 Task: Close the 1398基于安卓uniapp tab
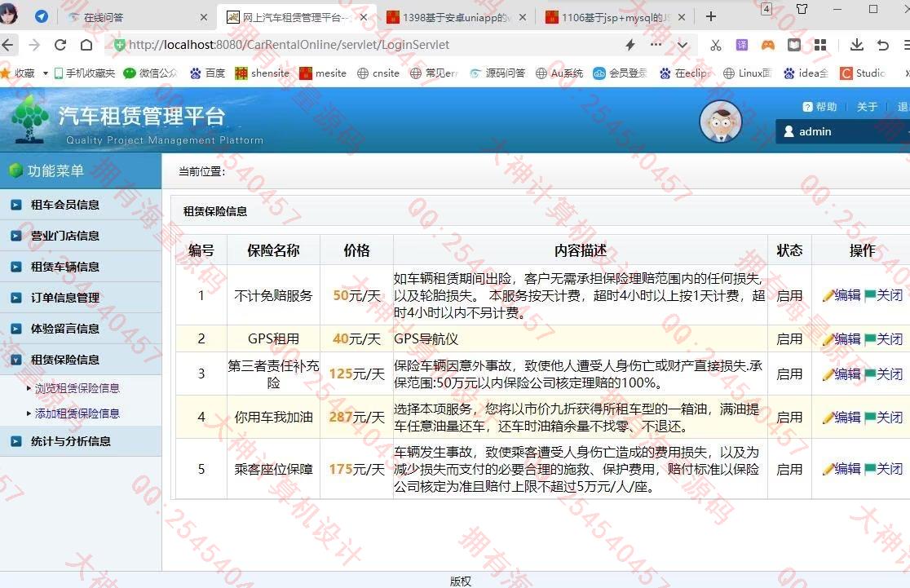point(523,17)
